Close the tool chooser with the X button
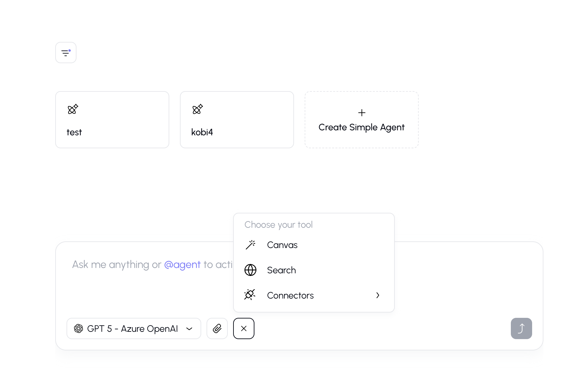Viewport: 588px width, 383px height. pyautogui.click(x=243, y=328)
